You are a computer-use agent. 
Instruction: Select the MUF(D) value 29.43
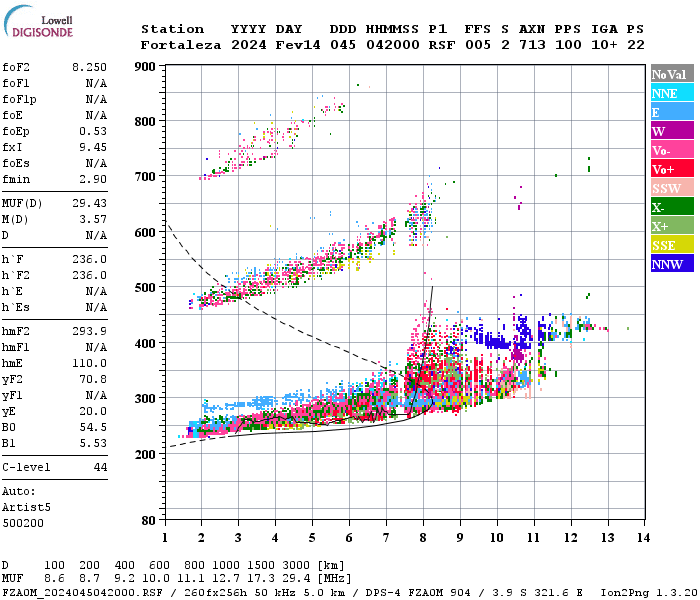89,203
